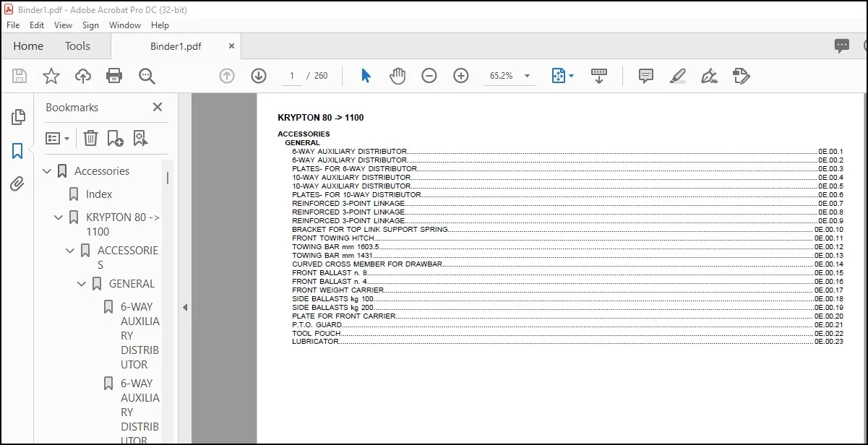Collapse the GENERAL bookmark node

[x=82, y=284]
